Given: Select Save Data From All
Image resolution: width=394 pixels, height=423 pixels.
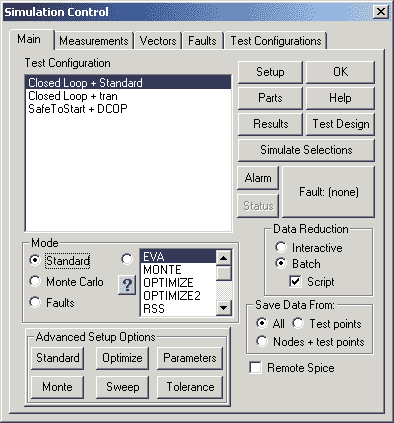Looking at the screenshot, I should 262,323.
